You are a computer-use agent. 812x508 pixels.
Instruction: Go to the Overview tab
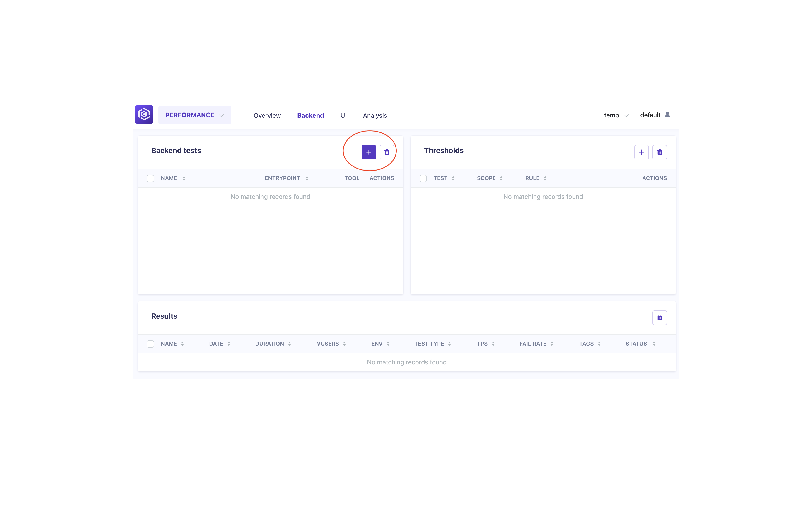(x=267, y=115)
